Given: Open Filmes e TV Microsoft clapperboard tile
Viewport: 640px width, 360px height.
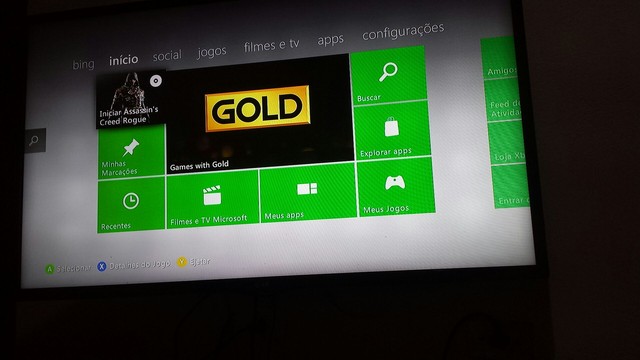Looking at the screenshot, I should point(212,199).
